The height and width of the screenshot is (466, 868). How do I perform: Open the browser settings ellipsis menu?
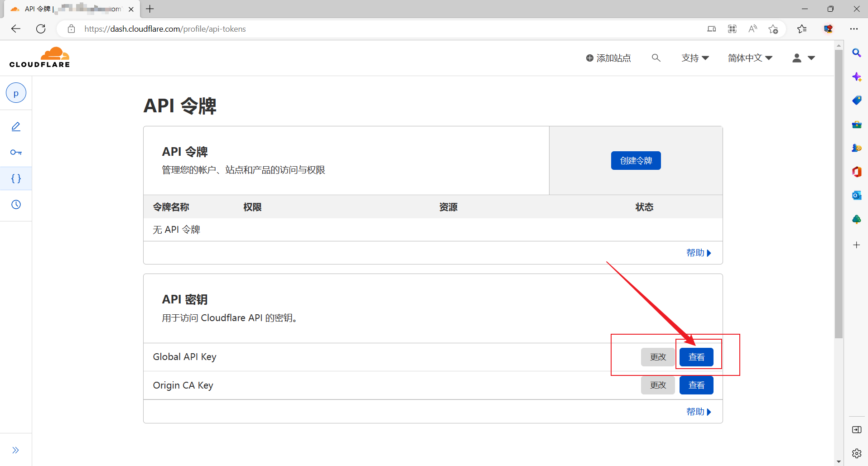(854, 29)
